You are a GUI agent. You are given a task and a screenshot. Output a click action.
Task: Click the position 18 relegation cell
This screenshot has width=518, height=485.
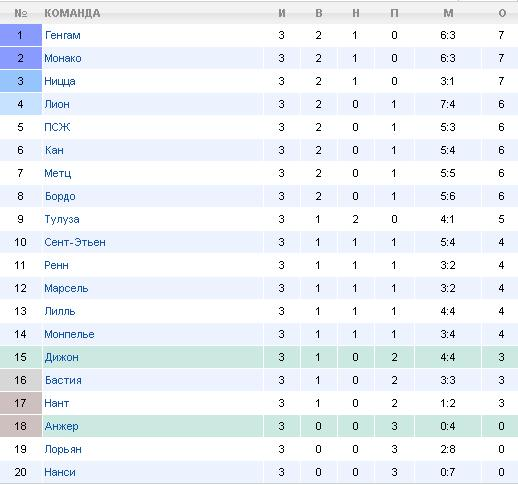pos(21,426)
